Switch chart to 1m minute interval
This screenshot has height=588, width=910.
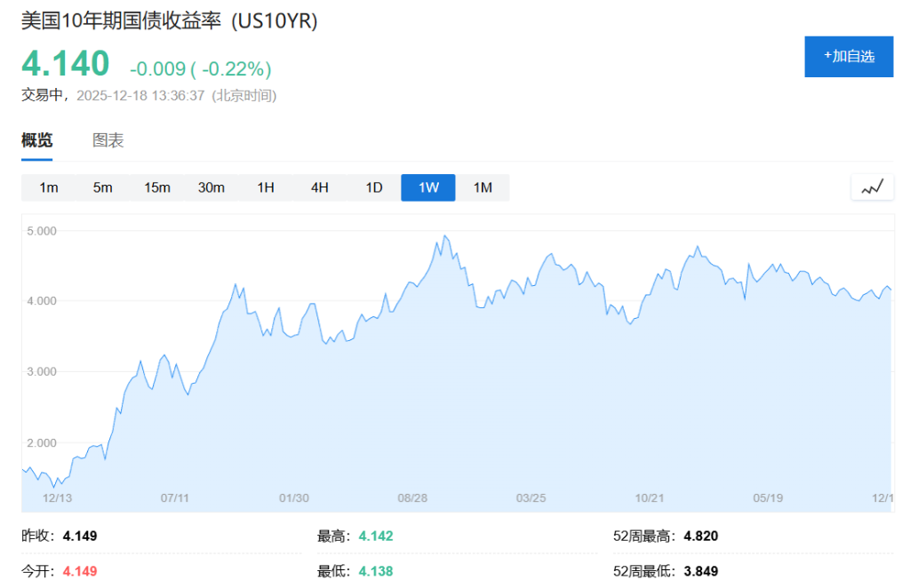click(49, 187)
